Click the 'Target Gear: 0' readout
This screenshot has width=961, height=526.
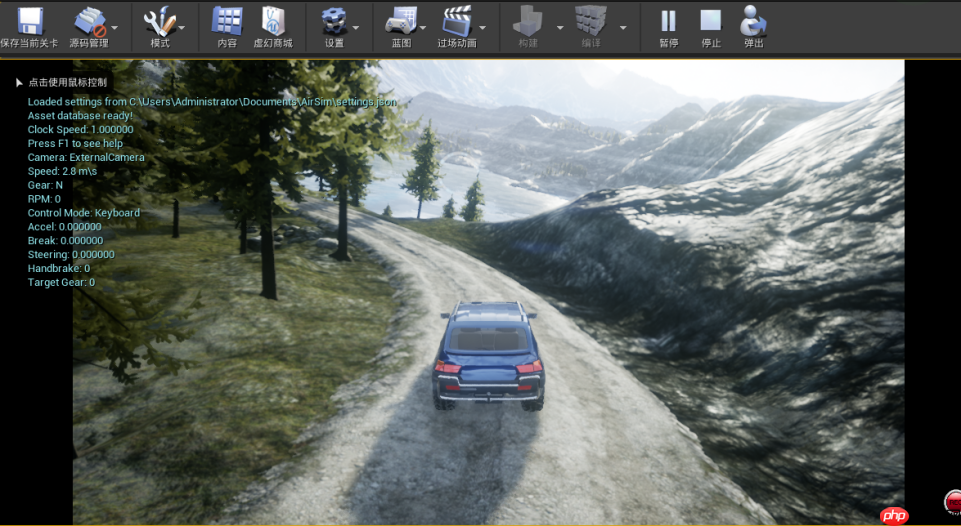pos(61,283)
